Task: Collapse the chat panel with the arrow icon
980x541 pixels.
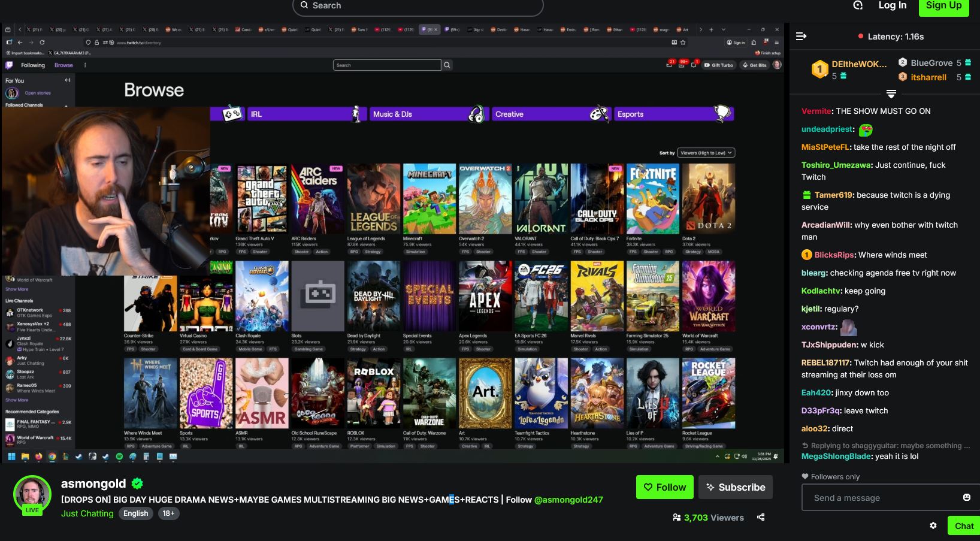Action: click(x=801, y=37)
